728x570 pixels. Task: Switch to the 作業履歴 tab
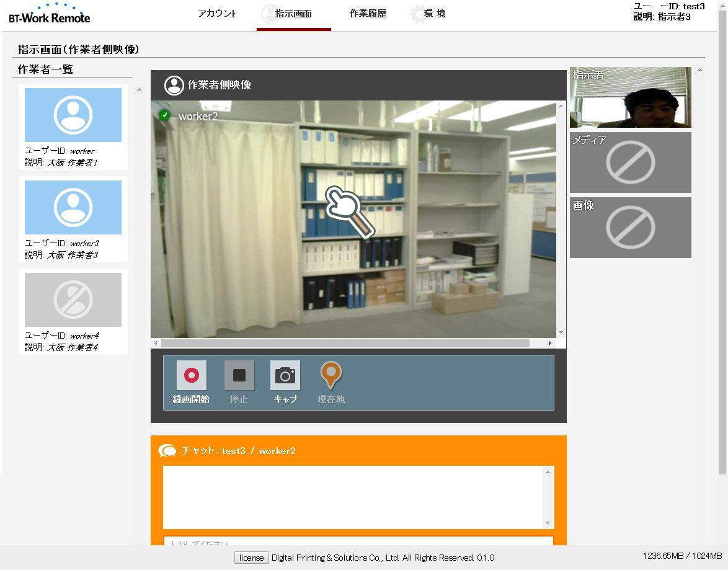tap(368, 14)
